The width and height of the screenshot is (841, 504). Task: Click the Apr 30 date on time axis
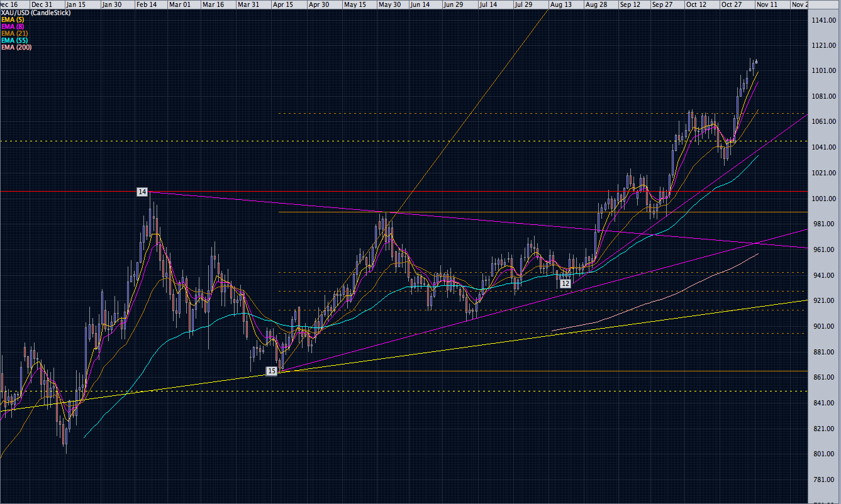[318, 4]
